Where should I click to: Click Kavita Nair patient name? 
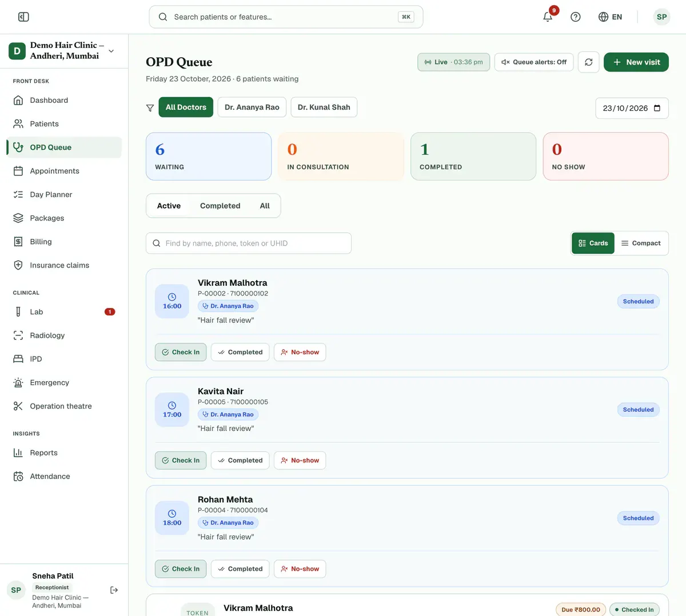[x=221, y=391]
